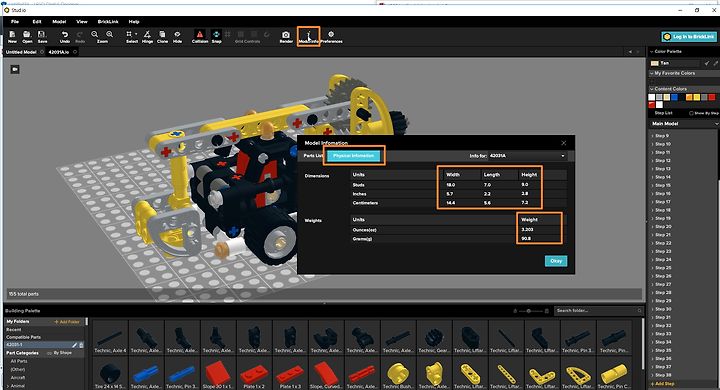Click the paint bucket icon beside Tan
Image resolution: width=720 pixels, height=390 pixels.
pos(707,63)
